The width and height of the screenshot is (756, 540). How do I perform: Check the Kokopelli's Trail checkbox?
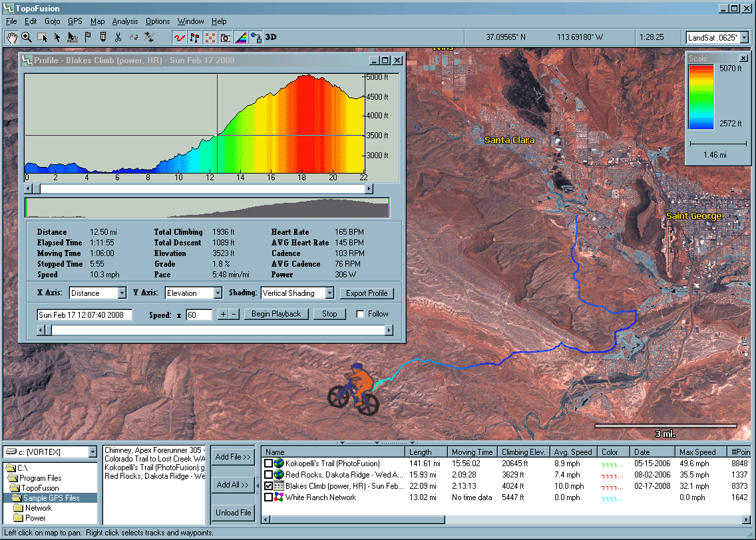point(269,464)
